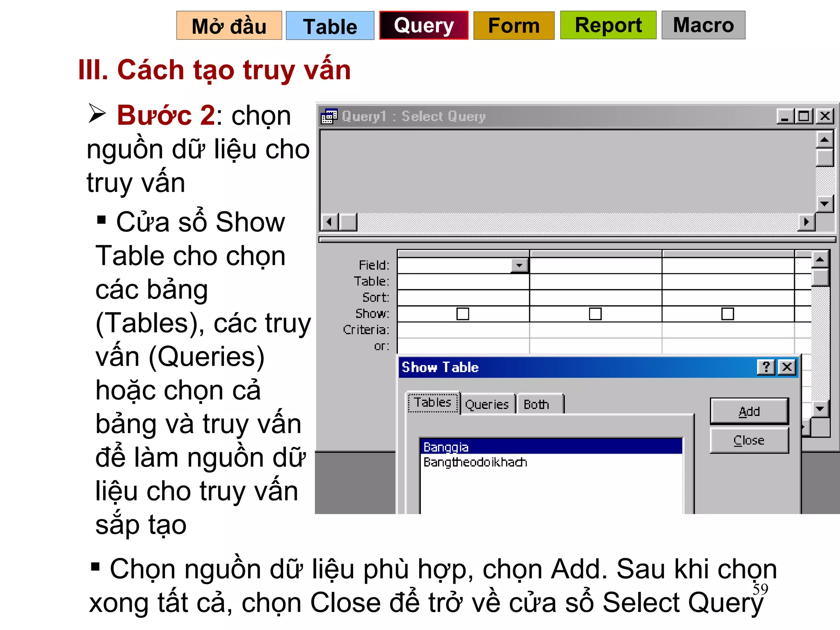
Task: Click the second column Field cell
Action: (x=596, y=265)
